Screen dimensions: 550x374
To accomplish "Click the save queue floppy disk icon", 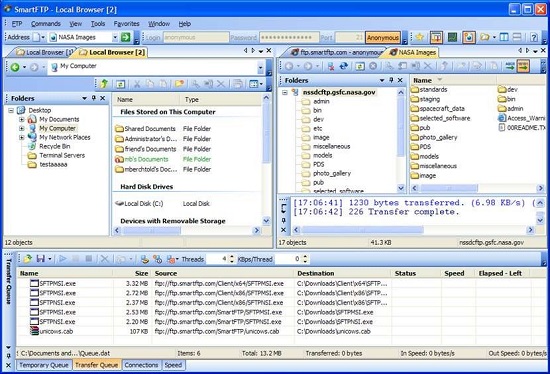I will click(41, 259).
